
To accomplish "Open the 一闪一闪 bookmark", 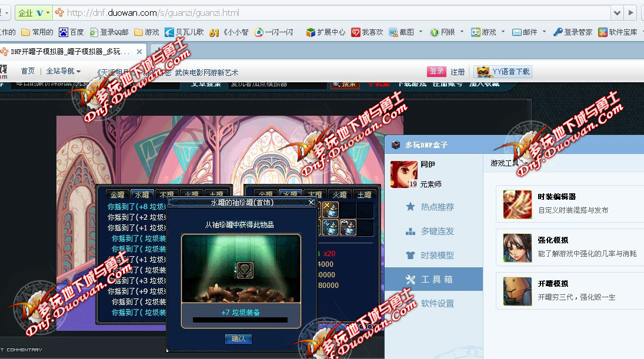I will tap(273, 32).
